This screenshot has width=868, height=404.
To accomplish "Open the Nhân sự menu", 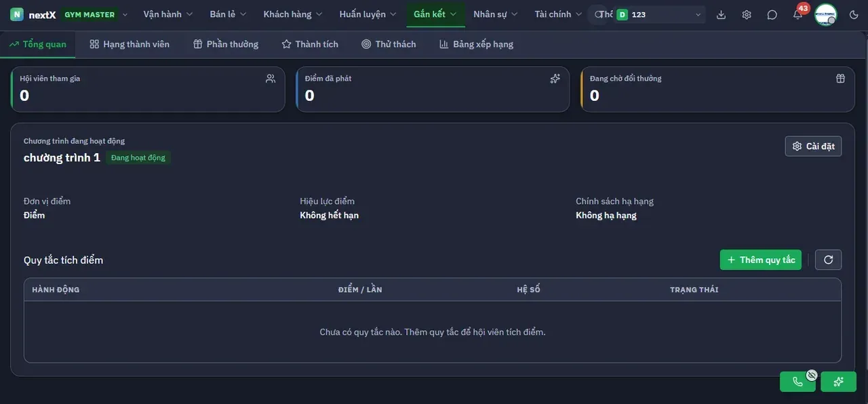I will [x=496, y=14].
